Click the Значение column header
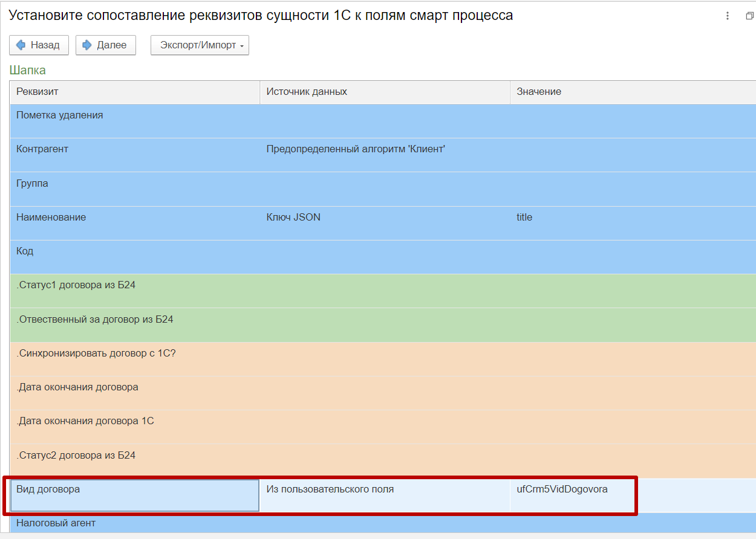 632,92
